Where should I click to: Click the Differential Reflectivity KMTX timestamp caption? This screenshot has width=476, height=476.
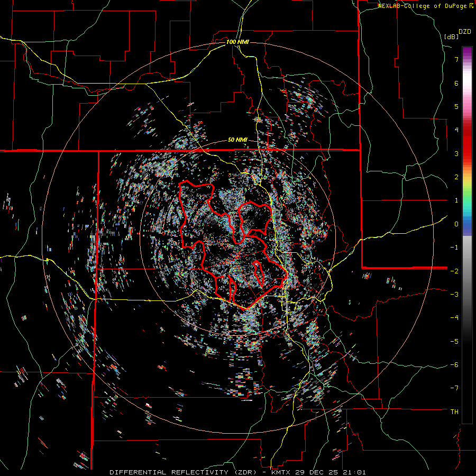[x=237, y=472]
